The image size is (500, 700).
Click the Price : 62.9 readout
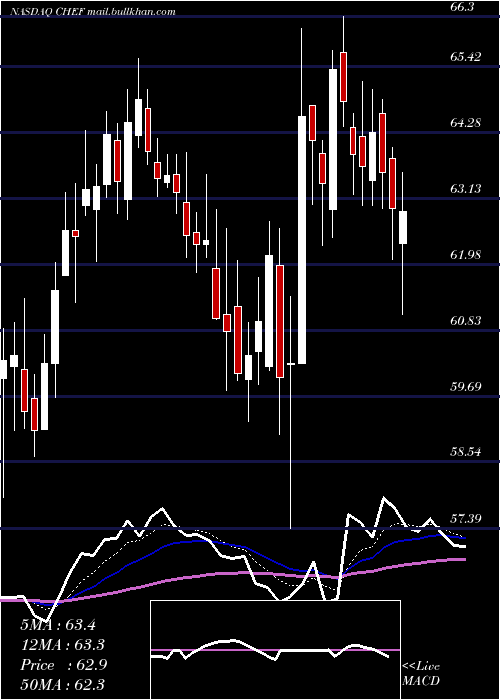63,665
